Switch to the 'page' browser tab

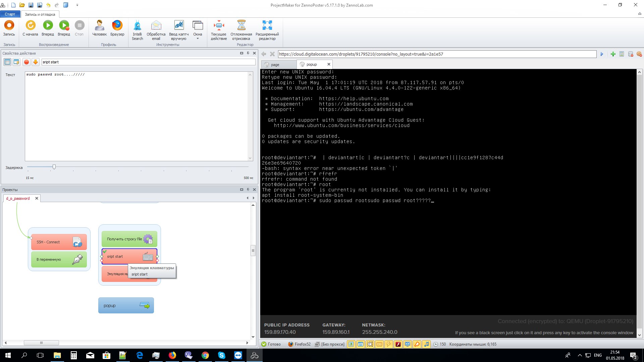click(x=279, y=64)
